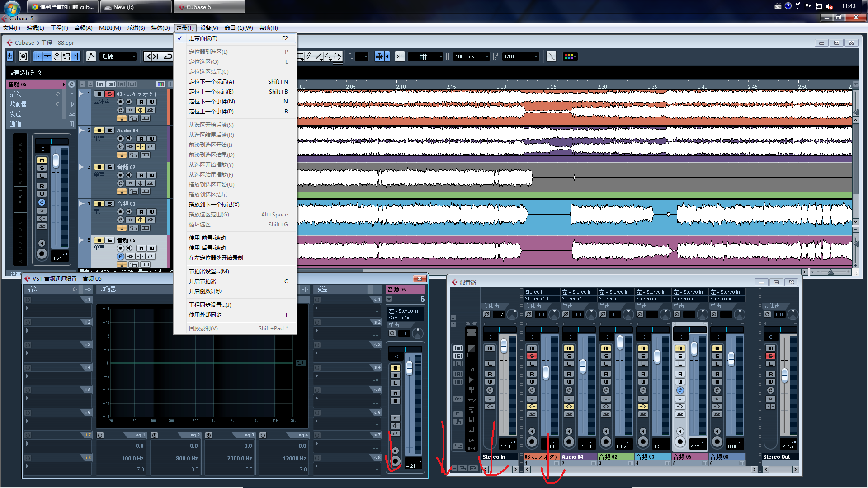The width and height of the screenshot is (868, 488).
Task: Toggle the Cycle loop toolbar icon
Action: coord(168,56)
